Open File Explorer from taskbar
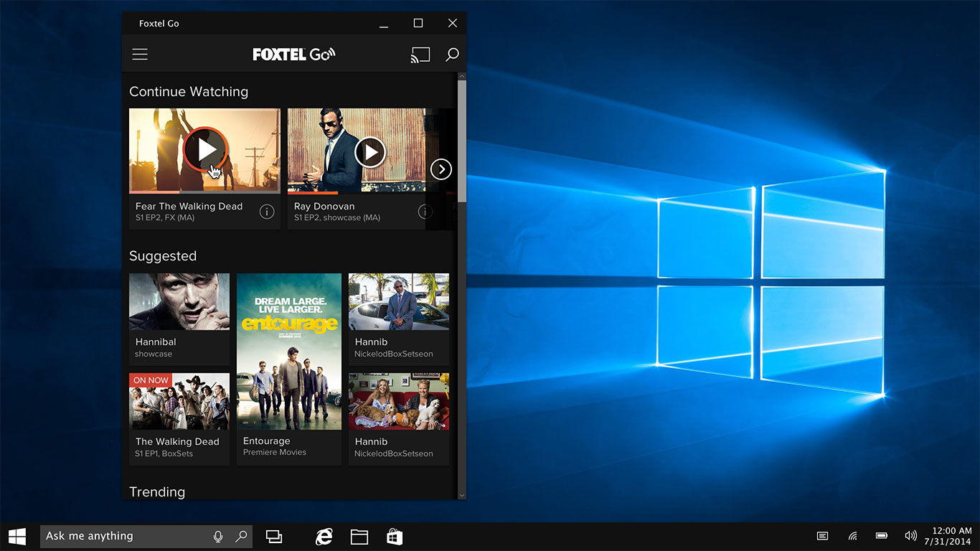The image size is (980, 551). tap(359, 537)
